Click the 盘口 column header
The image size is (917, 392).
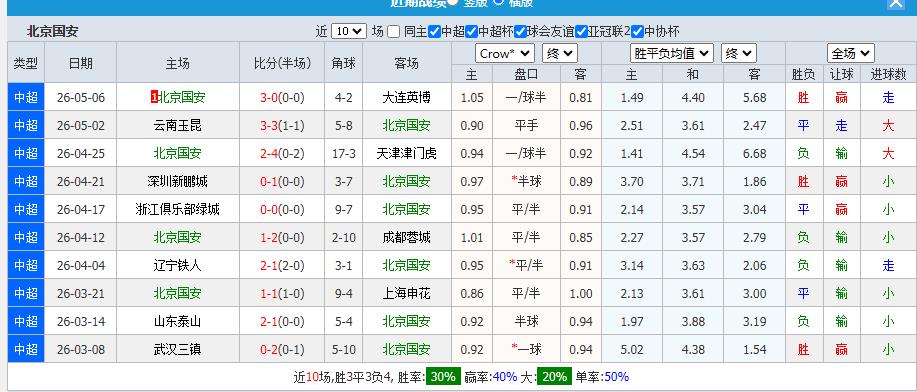[x=526, y=74]
